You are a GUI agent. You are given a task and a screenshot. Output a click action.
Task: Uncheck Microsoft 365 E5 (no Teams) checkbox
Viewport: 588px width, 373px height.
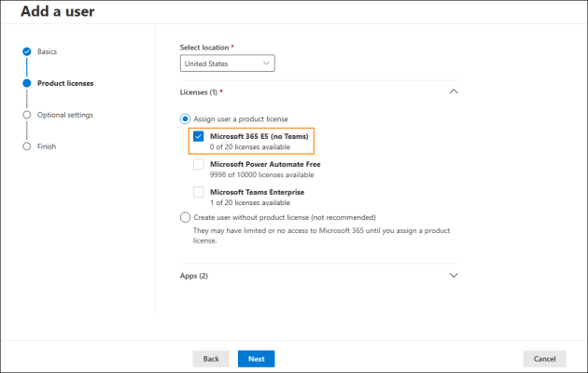[x=199, y=136]
